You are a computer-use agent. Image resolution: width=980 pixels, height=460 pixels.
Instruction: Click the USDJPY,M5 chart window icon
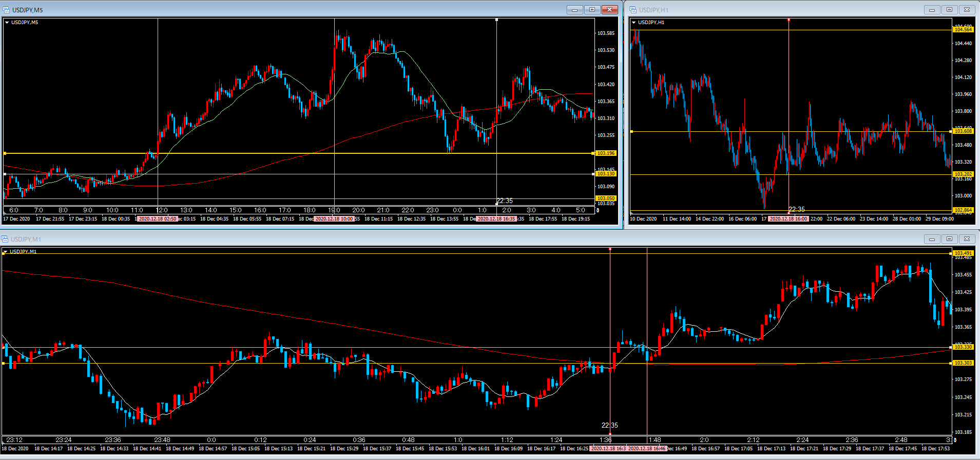(x=6, y=10)
